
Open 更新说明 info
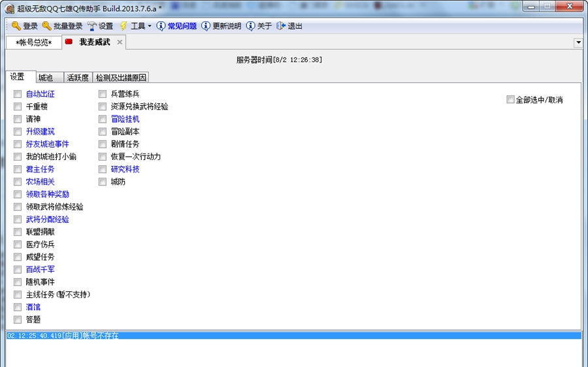click(221, 26)
